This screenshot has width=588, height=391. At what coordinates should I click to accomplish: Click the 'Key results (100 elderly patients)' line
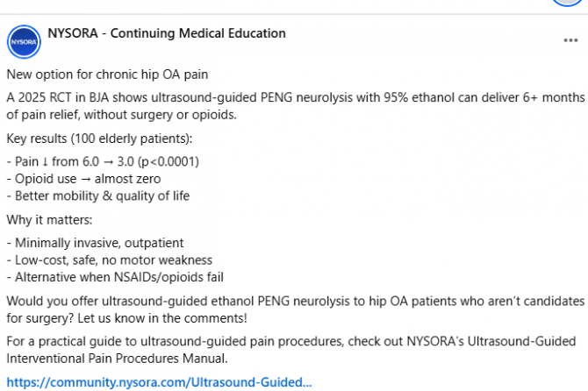click(x=99, y=139)
